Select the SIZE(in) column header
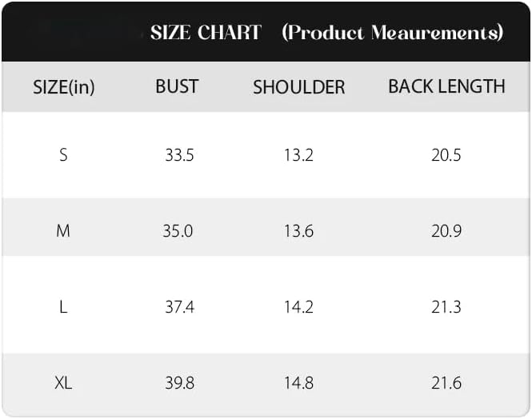The width and height of the screenshot is (532, 419). 64,87
